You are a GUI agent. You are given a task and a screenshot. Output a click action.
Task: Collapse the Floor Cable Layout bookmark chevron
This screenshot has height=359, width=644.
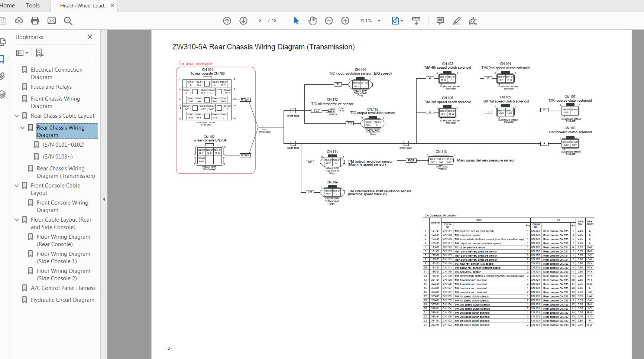16,220
